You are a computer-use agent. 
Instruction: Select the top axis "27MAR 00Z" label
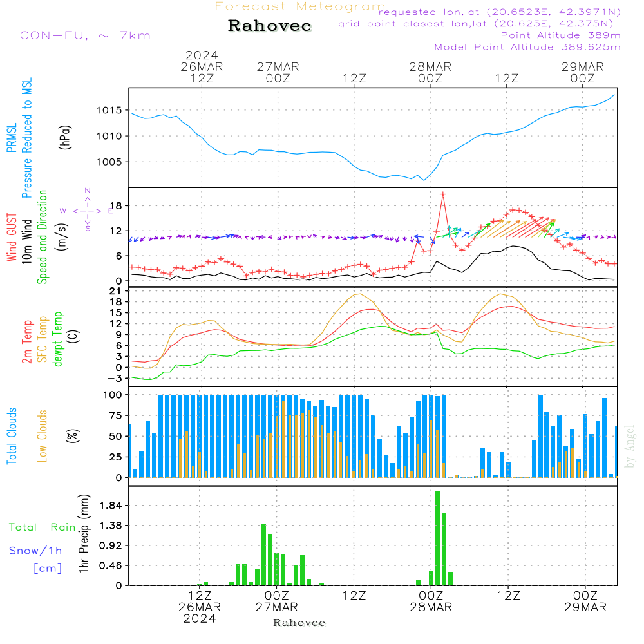278,72
